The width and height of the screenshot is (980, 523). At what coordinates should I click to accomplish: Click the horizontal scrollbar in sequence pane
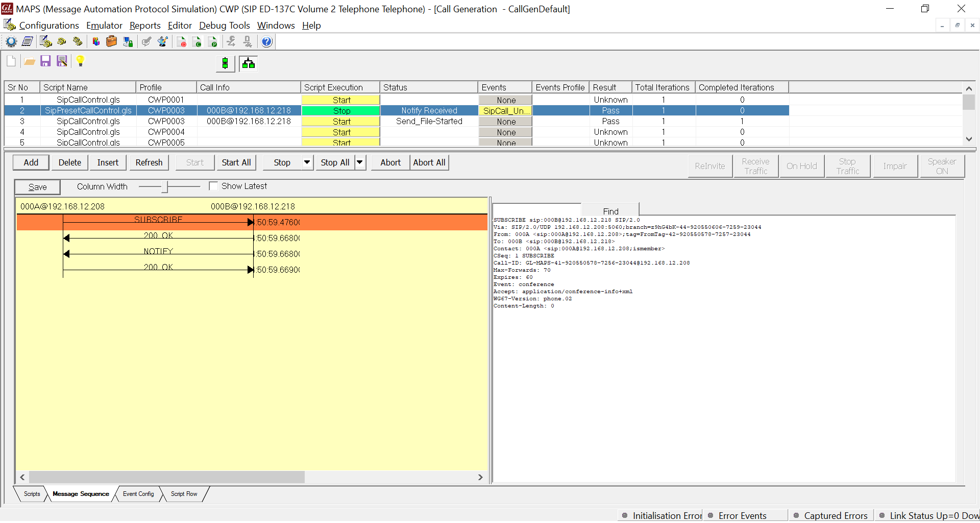click(x=167, y=477)
